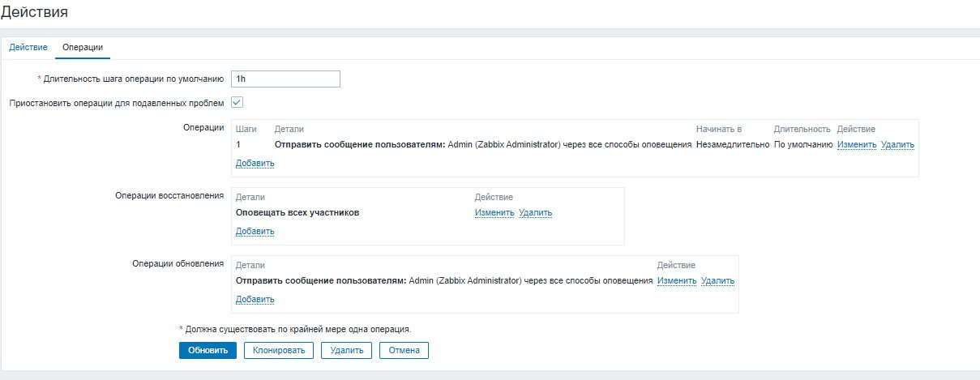980x380 pixels.
Task: Toggle pause operations for suppressed problems checkbox
Action: click(x=238, y=103)
